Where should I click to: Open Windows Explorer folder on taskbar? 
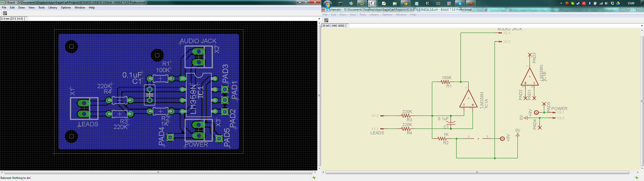coord(395,4)
